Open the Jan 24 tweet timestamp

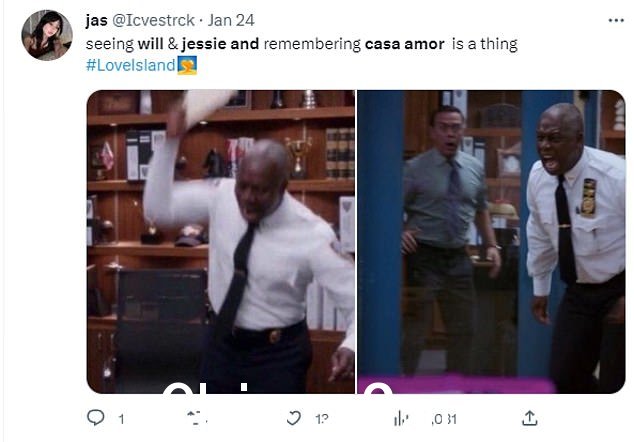(231, 20)
